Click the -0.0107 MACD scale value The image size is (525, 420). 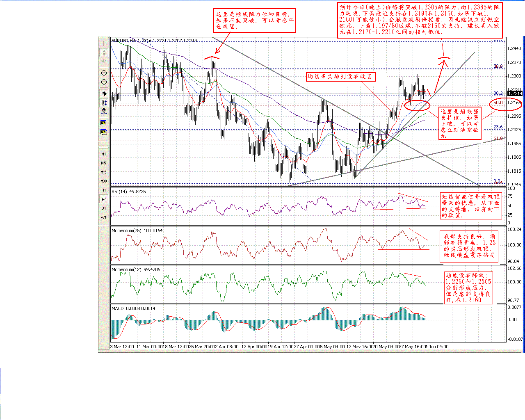(516, 339)
